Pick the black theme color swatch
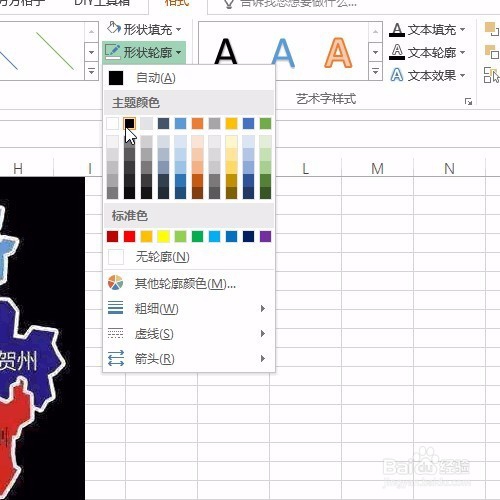The width and height of the screenshot is (500, 500). click(129, 124)
